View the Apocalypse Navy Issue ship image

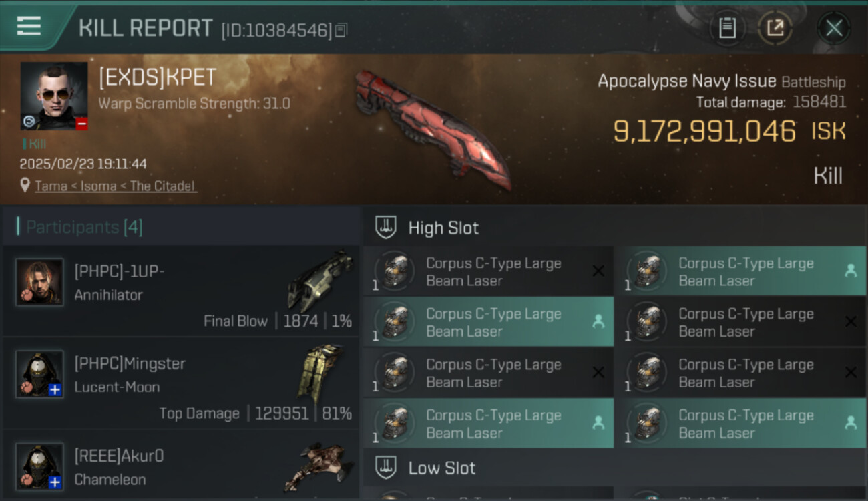[x=433, y=129]
